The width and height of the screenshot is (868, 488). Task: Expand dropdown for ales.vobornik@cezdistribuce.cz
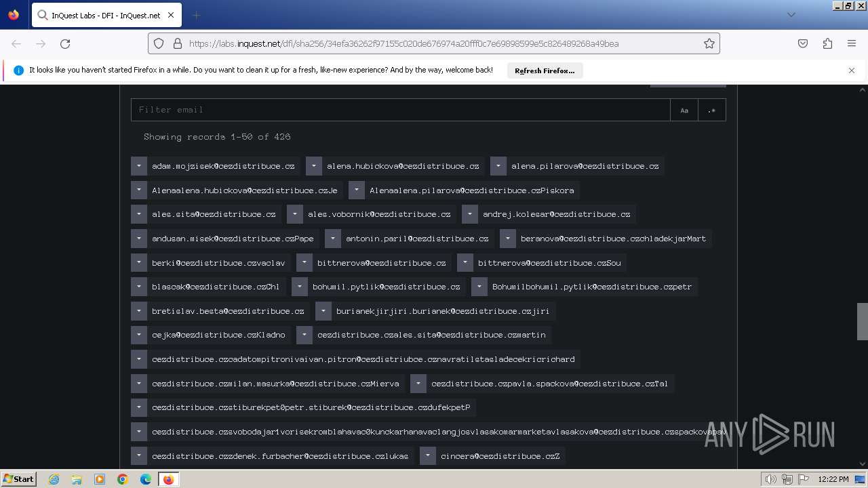coord(295,214)
